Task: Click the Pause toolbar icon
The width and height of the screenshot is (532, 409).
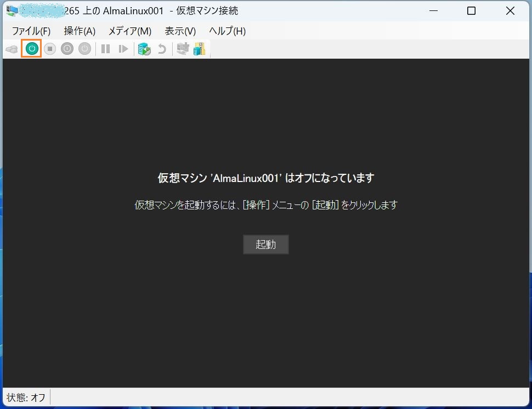Action: click(x=105, y=49)
